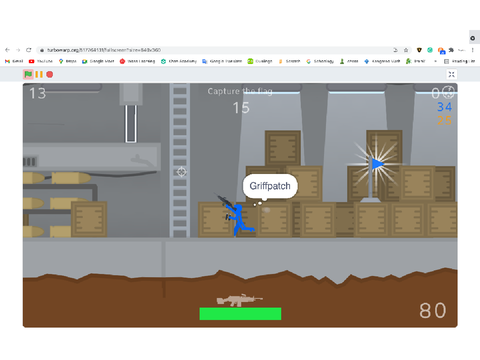Click the machine gun weapon icon above health bar

click(x=239, y=300)
